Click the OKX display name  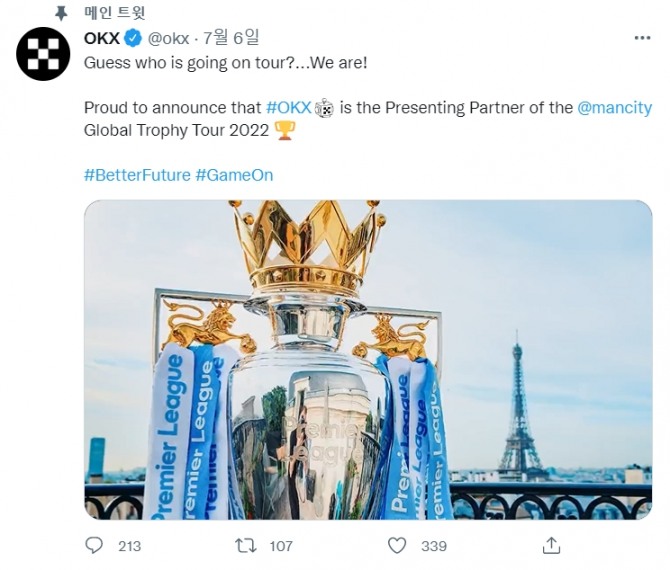tap(102, 39)
